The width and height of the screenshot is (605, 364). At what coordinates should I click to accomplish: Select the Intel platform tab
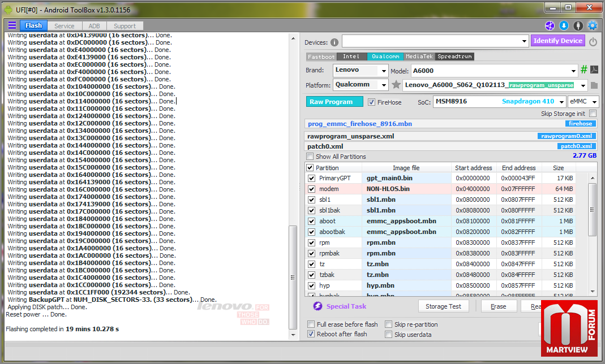[x=351, y=57]
